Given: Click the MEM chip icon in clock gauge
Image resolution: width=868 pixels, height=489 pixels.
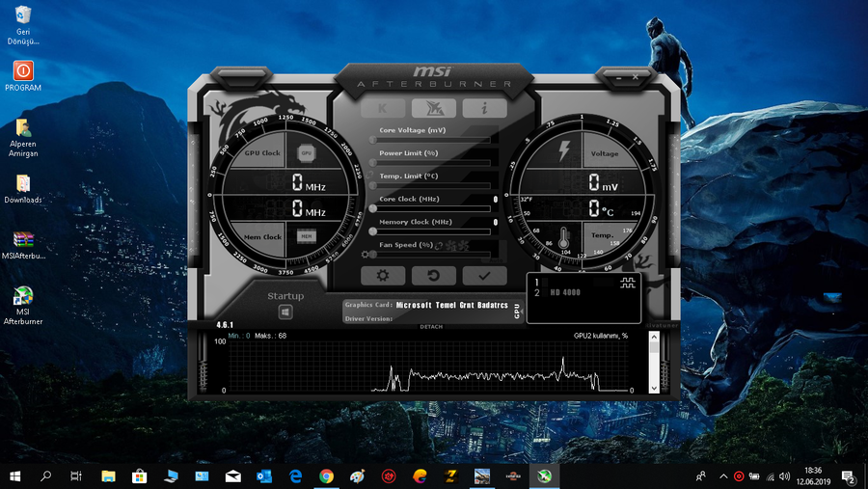Looking at the screenshot, I should (307, 236).
